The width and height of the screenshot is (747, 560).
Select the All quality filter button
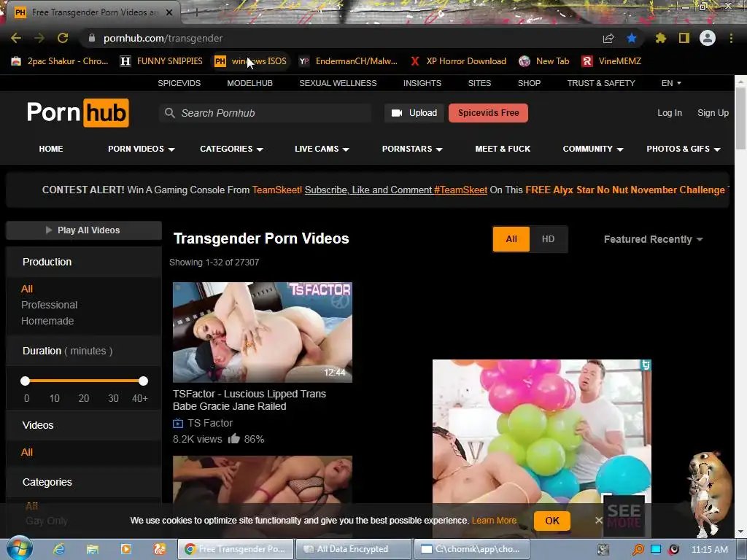coord(511,239)
